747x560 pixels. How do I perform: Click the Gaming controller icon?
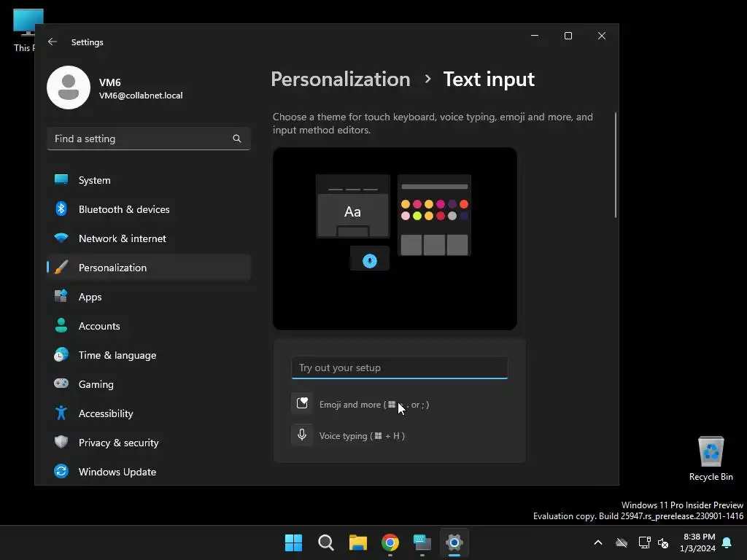point(61,384)
